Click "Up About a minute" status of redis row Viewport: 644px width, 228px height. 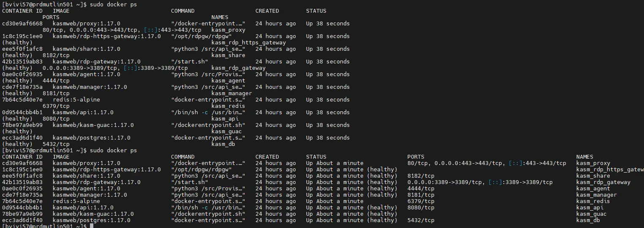(x=334, y=201)
